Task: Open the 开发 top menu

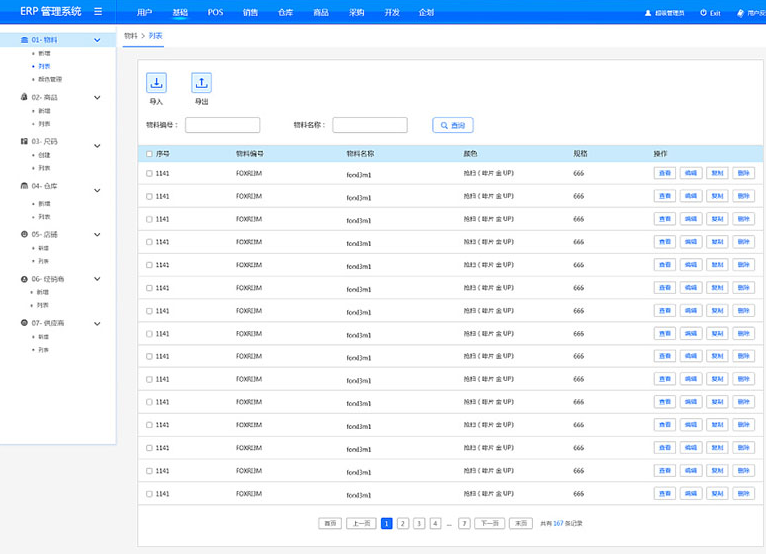Action: click(x=392, y=12)
